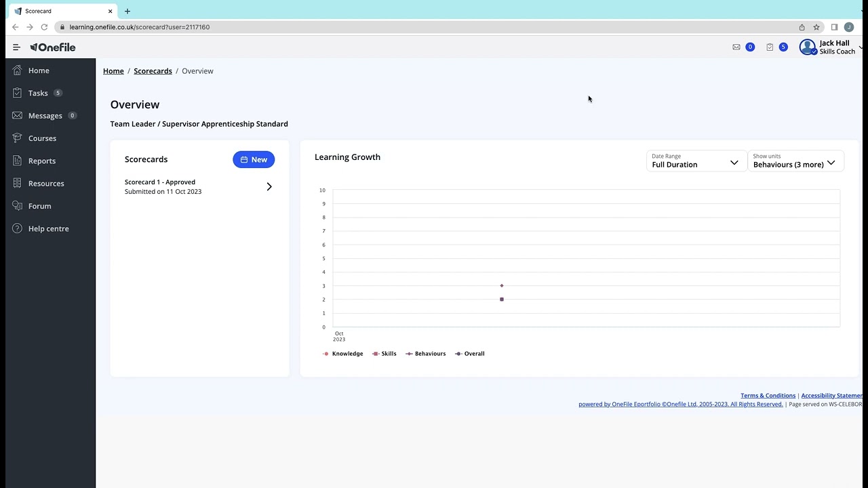This screenshot has width=868, height=488.
Task: Click the Courses graduation cap icon
Action: 17,138
